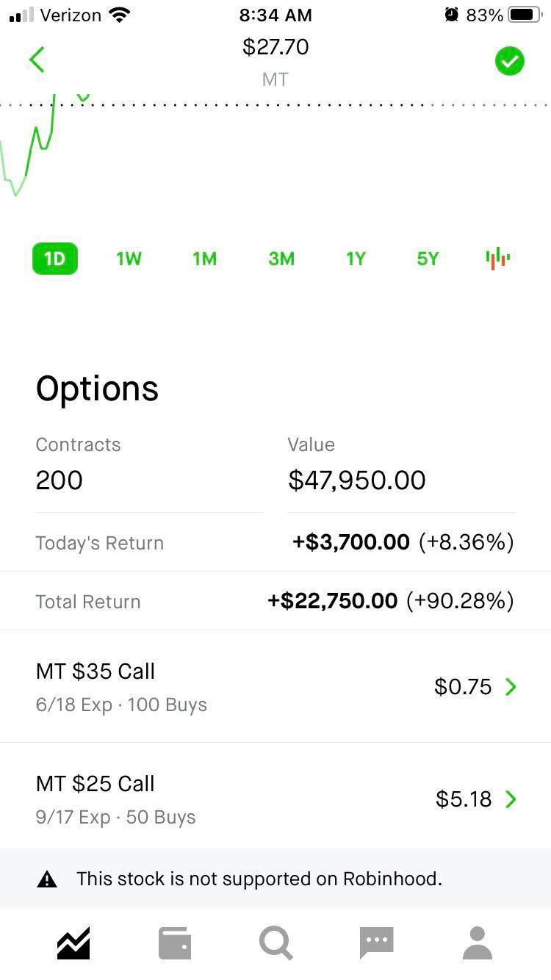
Task: Switch to candlestick chart view
Action: pyautogui.click(x=497, y=259)
